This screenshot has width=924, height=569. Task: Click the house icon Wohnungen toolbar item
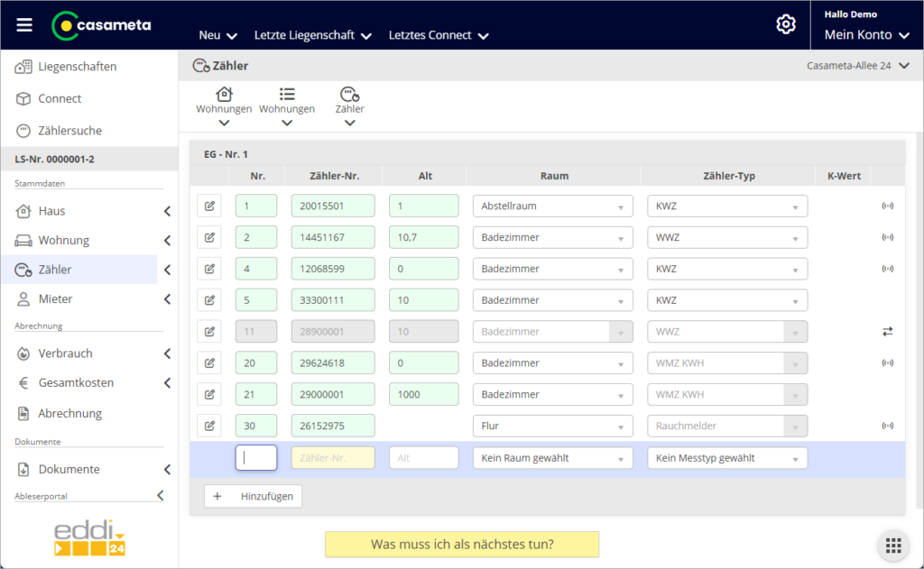coord(224,101)
